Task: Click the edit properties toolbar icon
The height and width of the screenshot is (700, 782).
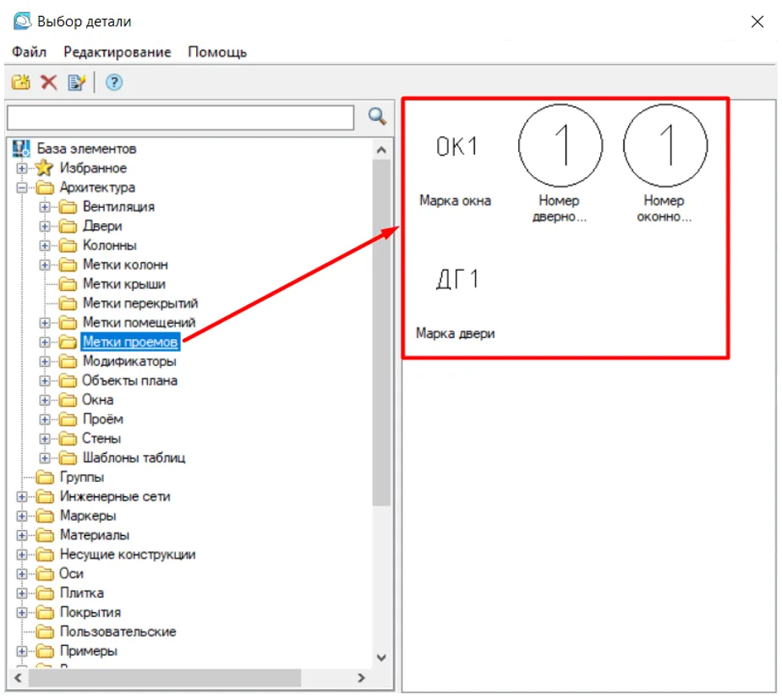Action: [77, 82]
